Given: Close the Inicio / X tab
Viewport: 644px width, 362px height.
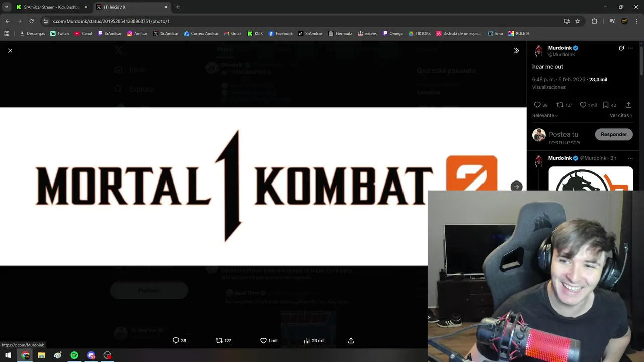Looking at the screenshot, I should pyautogui.click(x=166, y=7).
